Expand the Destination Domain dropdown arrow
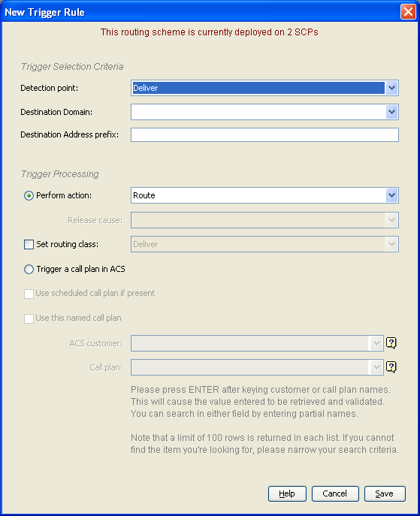Viewport: 420px width, 516px height. pyautogui.click(x=391, y=112)
